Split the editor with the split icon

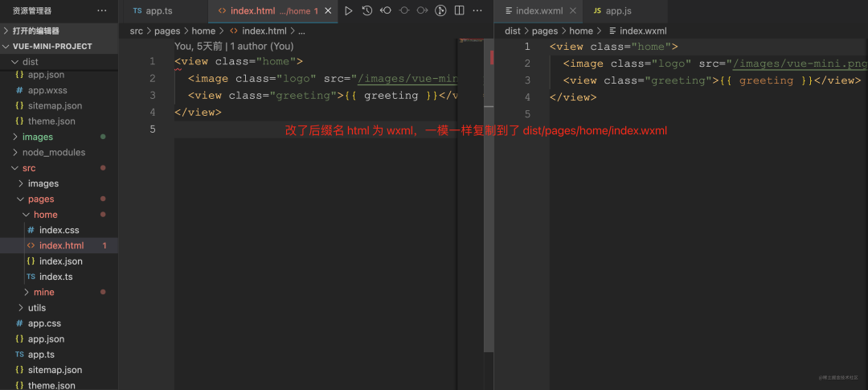tap(460, 10)
